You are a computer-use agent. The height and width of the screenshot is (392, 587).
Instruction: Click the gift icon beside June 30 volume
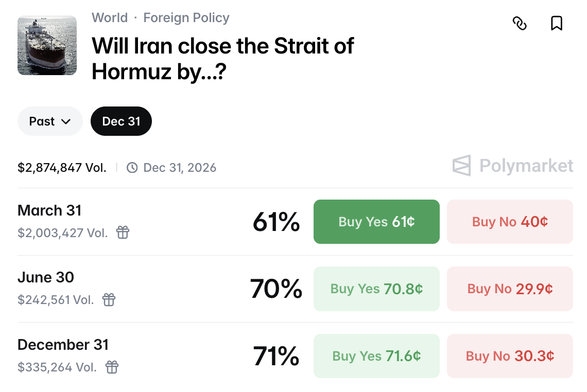(x=109, y=299)
